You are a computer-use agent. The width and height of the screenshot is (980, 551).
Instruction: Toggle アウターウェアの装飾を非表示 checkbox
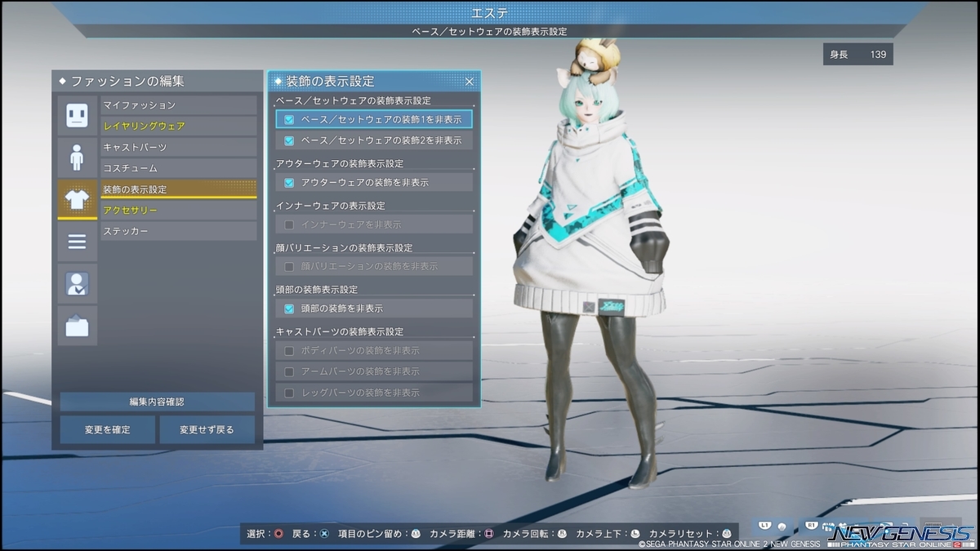pyautogui.click(x=289, y=182)
